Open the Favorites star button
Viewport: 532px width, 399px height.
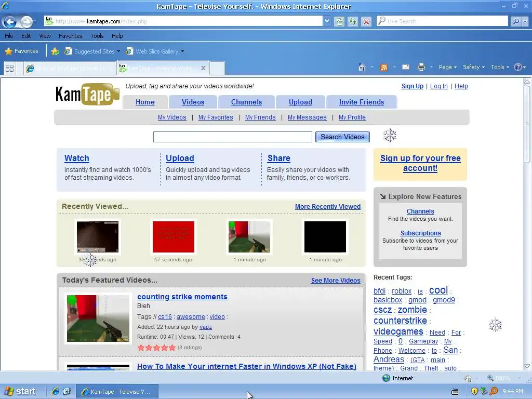(x=21, y=51)
